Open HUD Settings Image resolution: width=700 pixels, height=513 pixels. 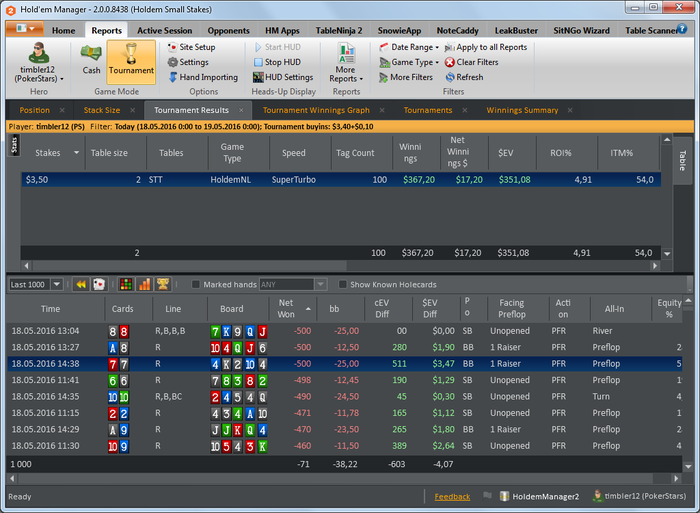[x=283, y=77]
